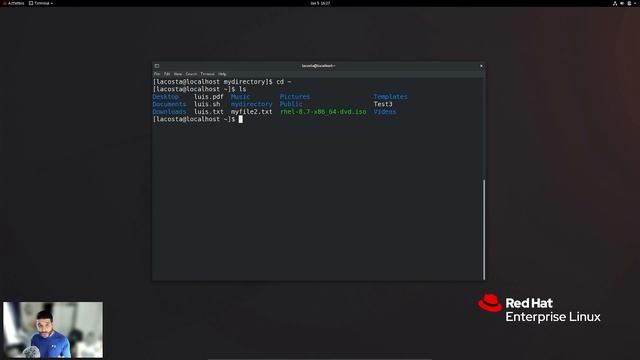Click the terminal titlebar text lacosta@localhost
The width and height of the screenshot is (640, 360).
click(x=318, y=66)
